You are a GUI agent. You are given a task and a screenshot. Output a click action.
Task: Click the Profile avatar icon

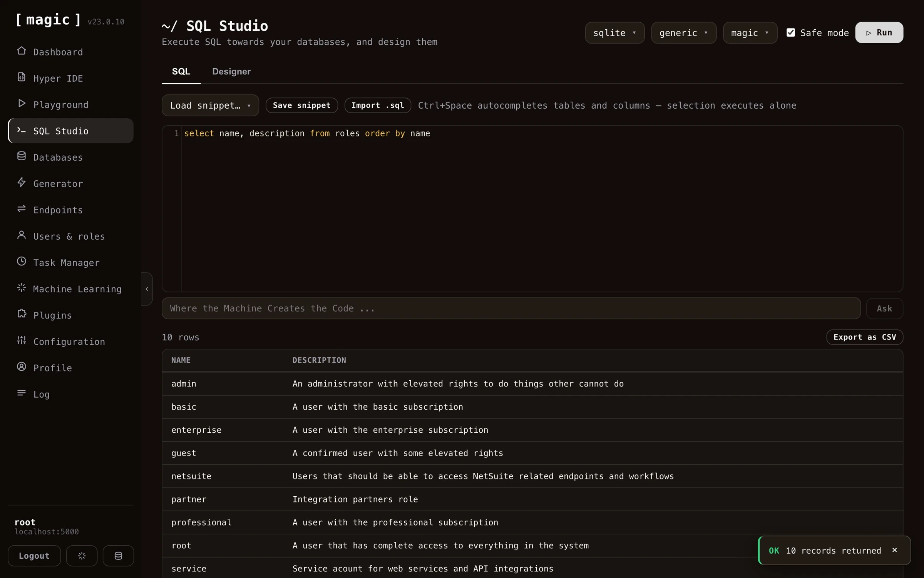coord(22,367)
